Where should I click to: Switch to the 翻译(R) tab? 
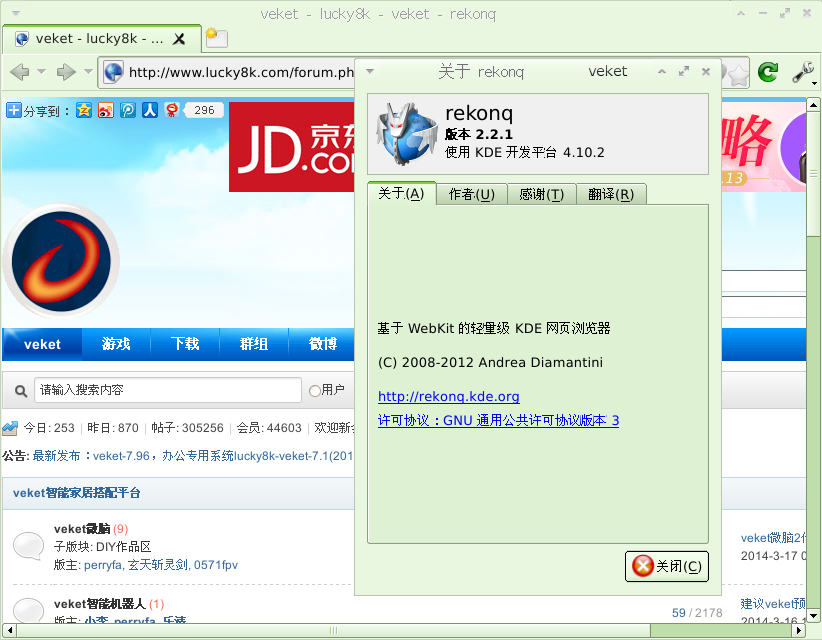(x=611, y=194)
